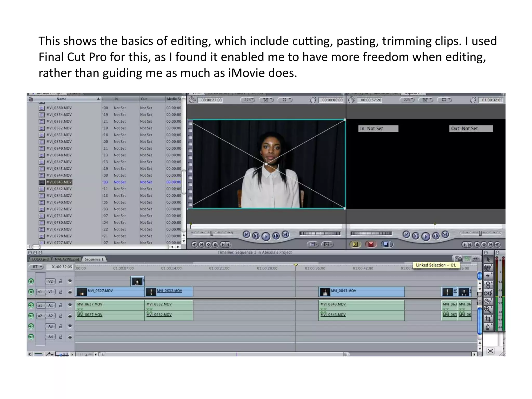Screen dimensions: 532x399
Task: Go to previous edit in the Viewer
Action: (246, 235)
